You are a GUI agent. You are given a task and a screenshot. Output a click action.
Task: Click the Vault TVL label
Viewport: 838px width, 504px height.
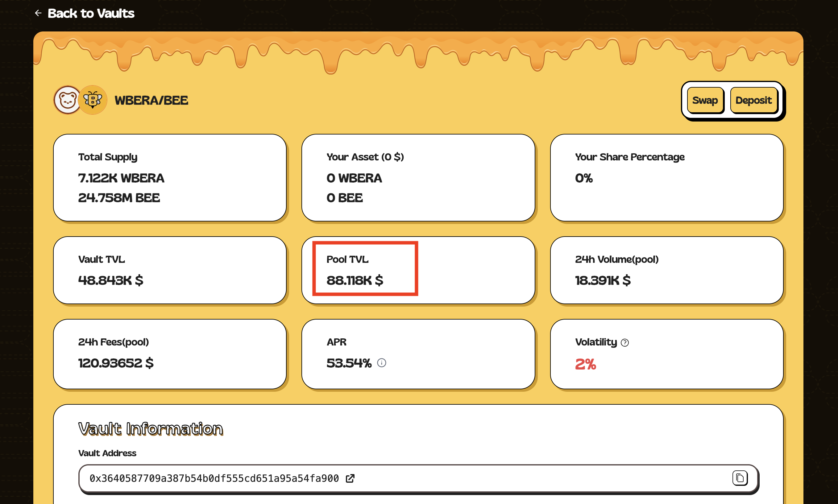[102, 259]
